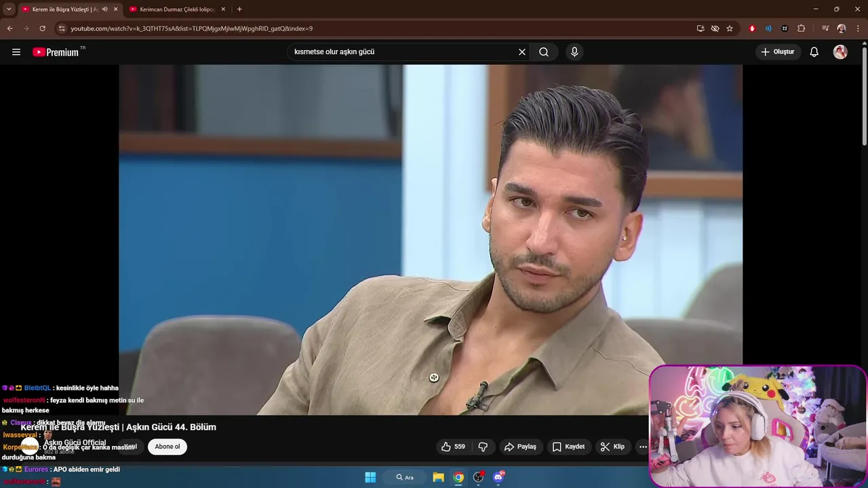Create a clip with Klip button

pyautogui.click(x=612, y=447)
